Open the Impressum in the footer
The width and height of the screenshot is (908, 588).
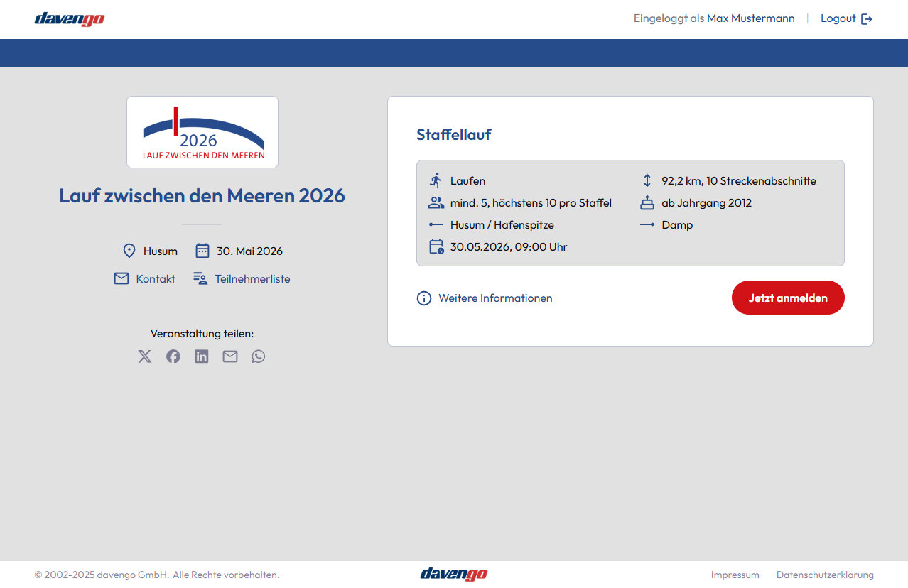tap(735, 575)
